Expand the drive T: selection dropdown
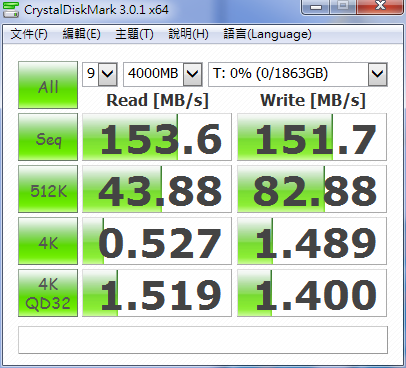The width and height of the screenshot is (406, 368). click(377, 74)
